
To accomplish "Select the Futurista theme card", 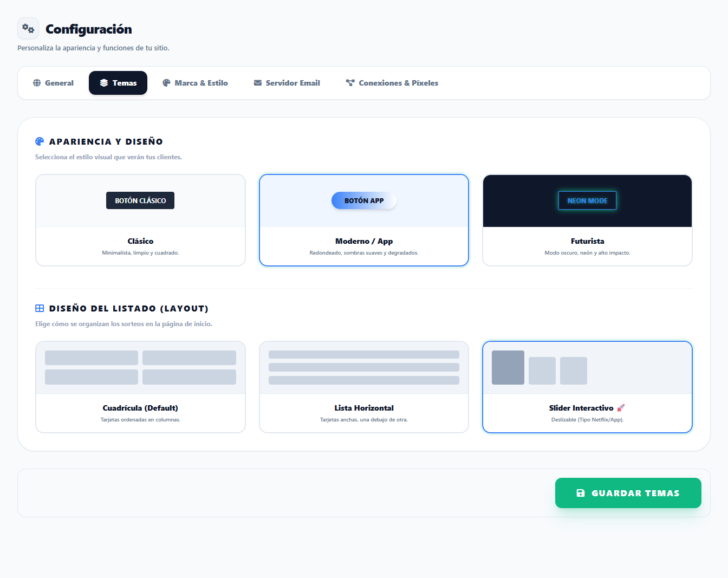I will 587,220.
